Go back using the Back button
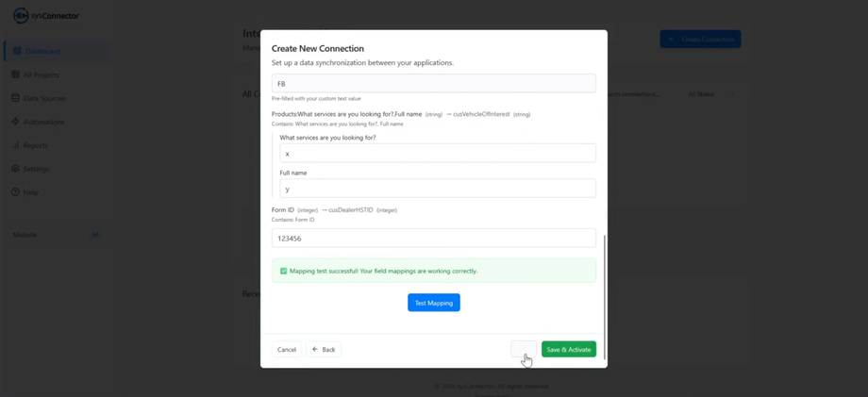The height and width of the screenshot is (397, 868). [x=324, y=350]
